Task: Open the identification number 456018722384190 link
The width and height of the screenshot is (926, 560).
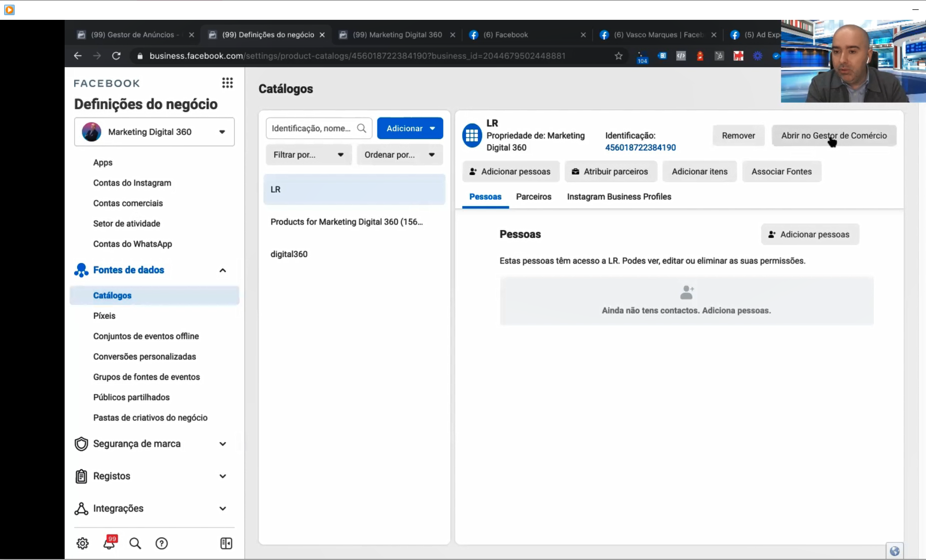Action: click(x=640, y=147)
